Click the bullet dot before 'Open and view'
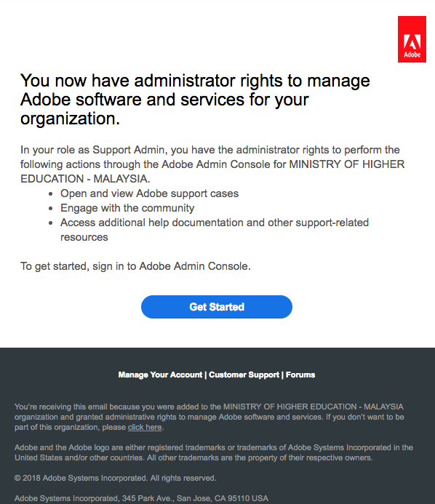Image resolution: width=435 pixels, height=504 pixels. tap(50, 194)
